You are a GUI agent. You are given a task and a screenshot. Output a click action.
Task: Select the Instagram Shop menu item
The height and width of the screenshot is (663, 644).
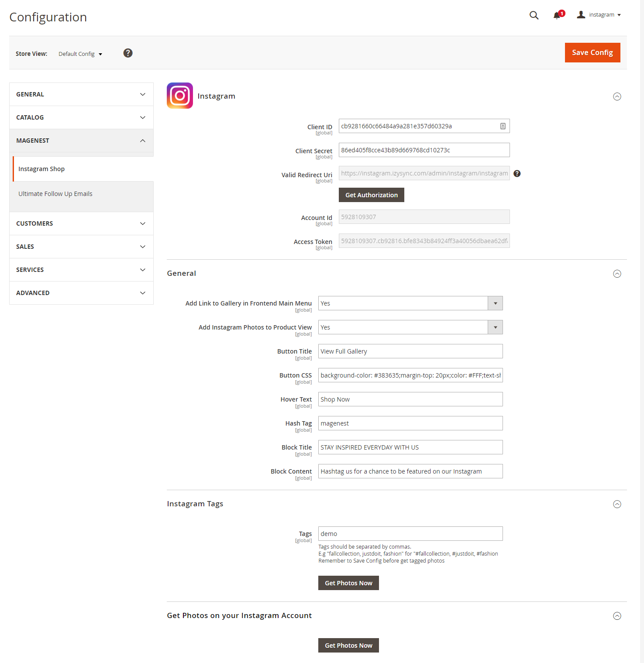tap(83, 169)
